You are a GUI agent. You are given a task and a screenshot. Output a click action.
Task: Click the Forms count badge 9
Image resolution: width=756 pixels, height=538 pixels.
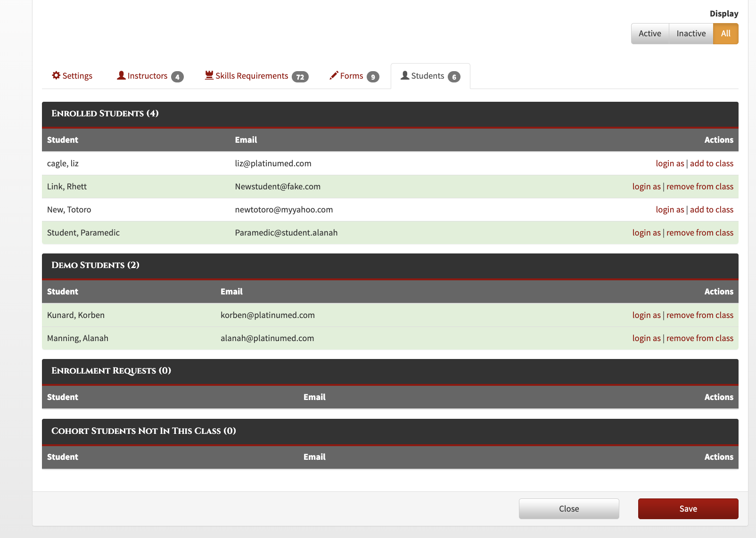373,77
